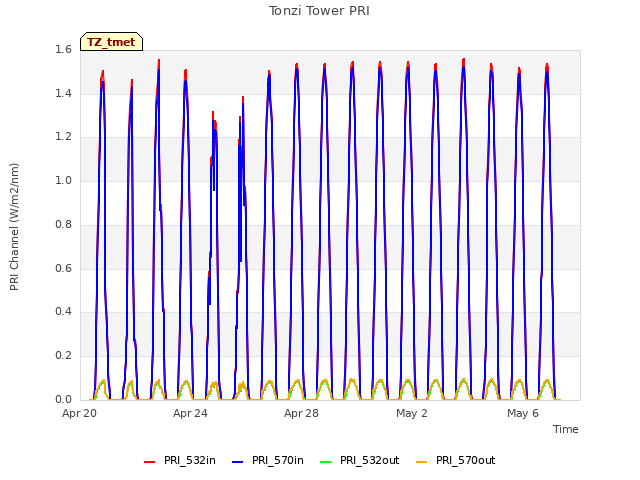Image resolution: width=640 pixels, height=480 pixels.
Task: Click the 1.0 y-axis tick label
Action: tap(63, 180)
